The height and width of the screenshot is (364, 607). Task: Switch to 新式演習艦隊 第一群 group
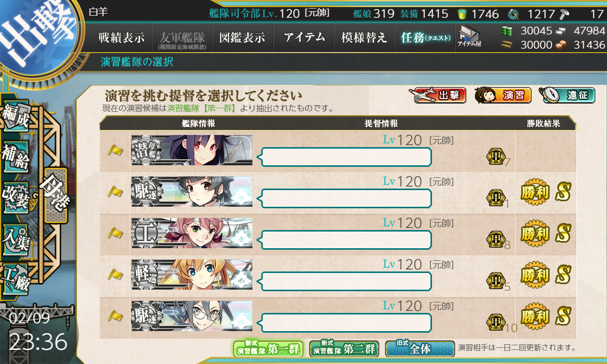(268, 348)
